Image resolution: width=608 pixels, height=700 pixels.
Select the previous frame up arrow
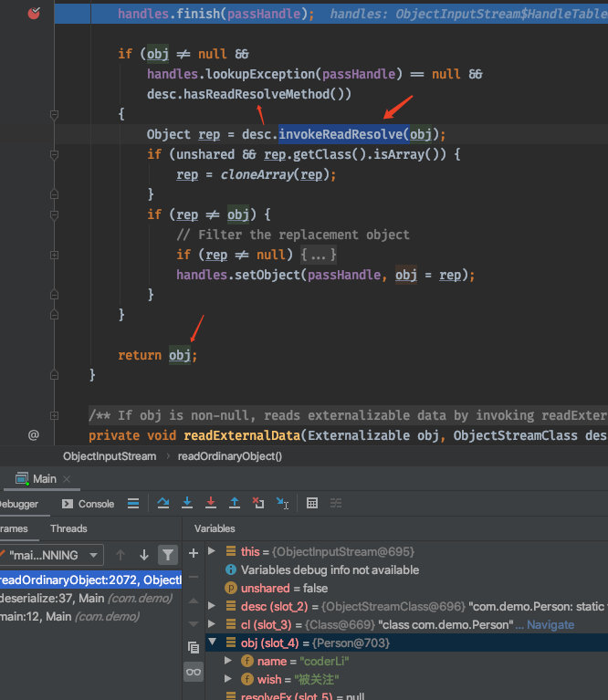(x=121, y=555)
